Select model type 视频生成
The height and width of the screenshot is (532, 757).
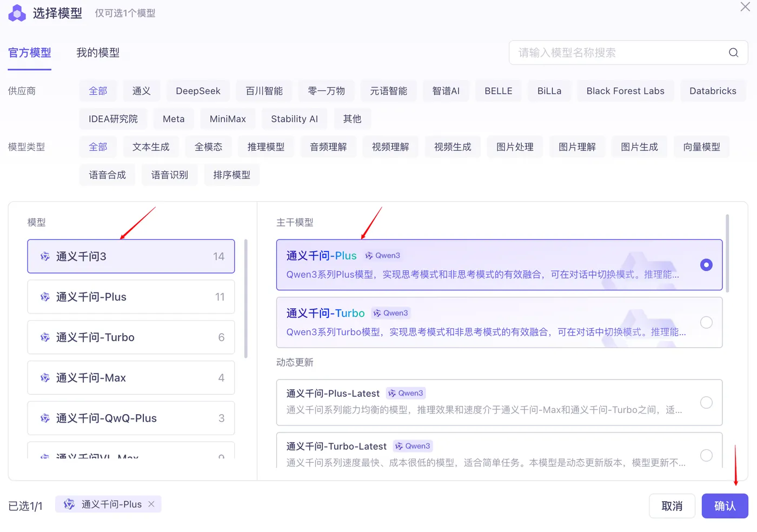pos(453,147)
